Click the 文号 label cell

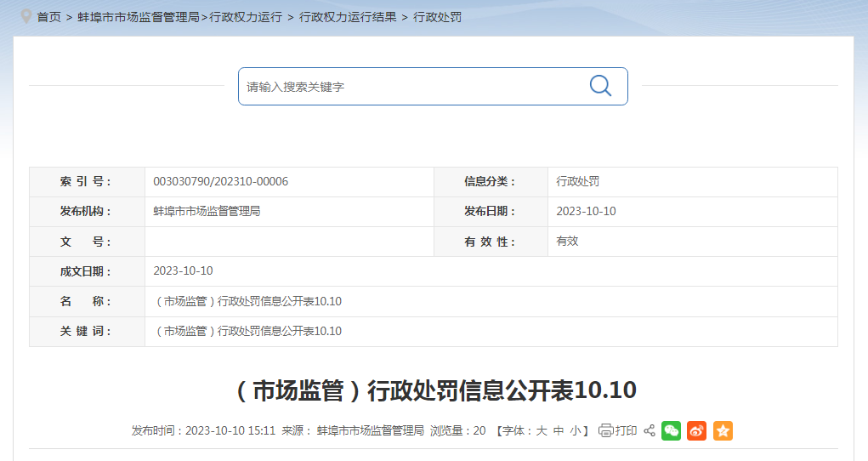pyautogui.click(x=87, y=242)
